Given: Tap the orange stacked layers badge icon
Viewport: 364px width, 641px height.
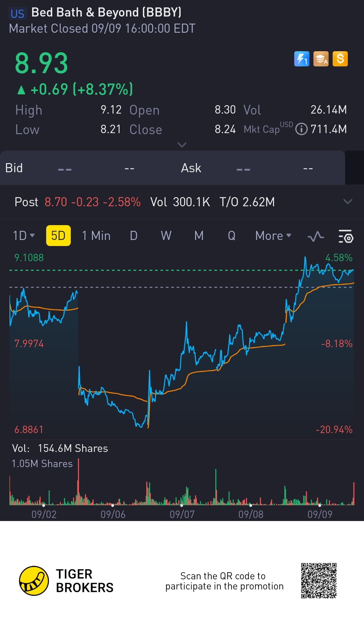Looking at the screenshot, I should click(x=321, y=59).
